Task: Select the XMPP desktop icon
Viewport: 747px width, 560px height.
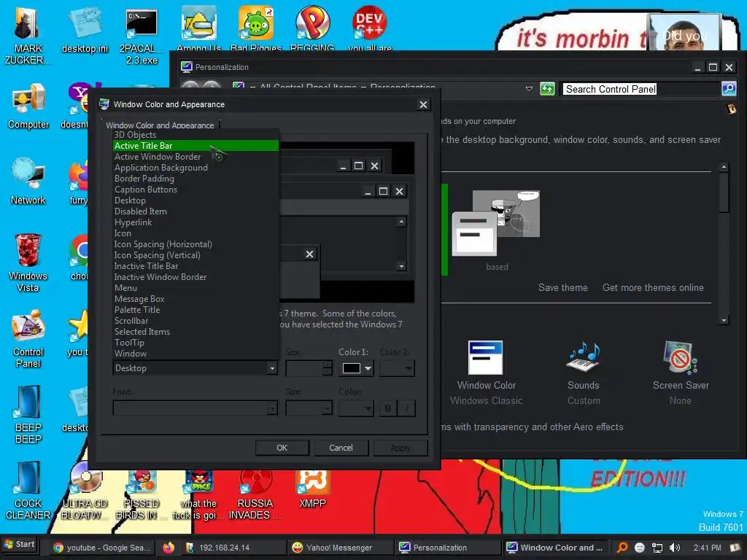Action: click(312, 489)
